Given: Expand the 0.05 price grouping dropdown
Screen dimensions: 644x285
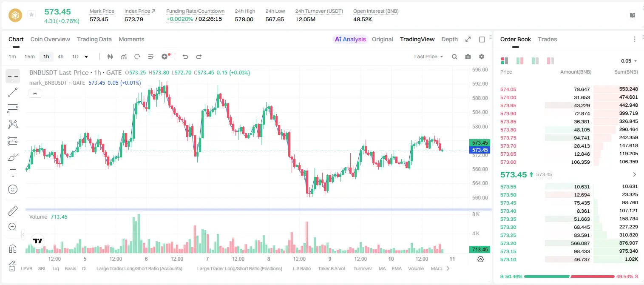Looking at the screenshot, I should (x=629, y=61).
